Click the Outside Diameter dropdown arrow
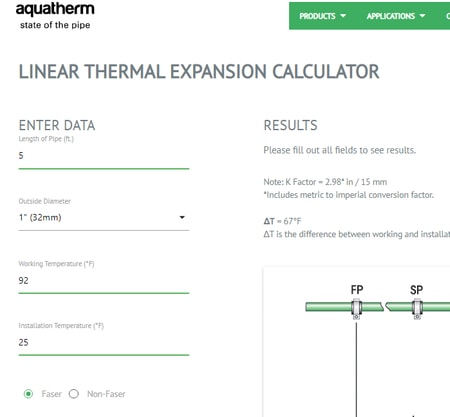Image resolution: width=450 pixels, height=417 pixels. pos(182,217)
